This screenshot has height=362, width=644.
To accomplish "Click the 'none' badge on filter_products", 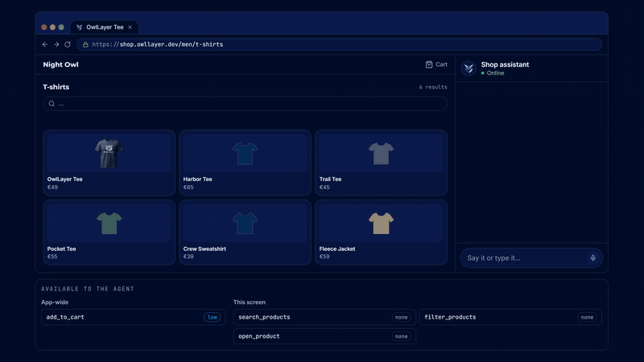I will 587,317.
